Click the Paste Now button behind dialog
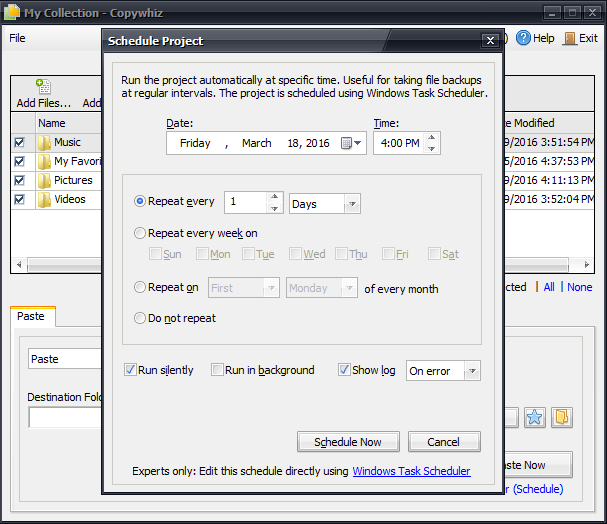The image size is (607, 524). tap(538, 464)
